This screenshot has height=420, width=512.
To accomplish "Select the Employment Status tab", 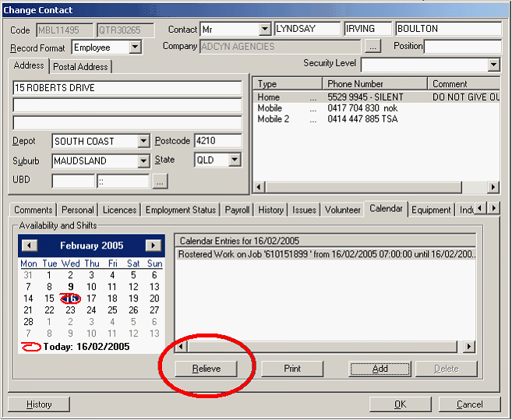I will (181, 210).
